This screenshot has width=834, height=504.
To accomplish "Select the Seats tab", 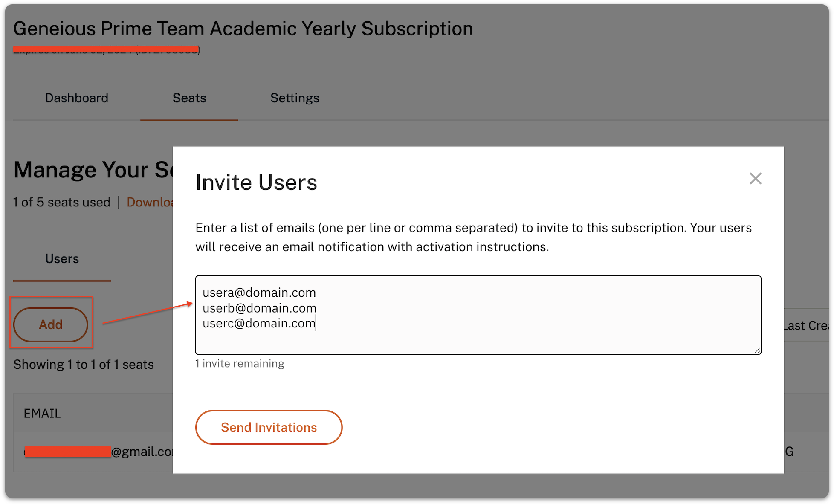I will pos(189,98).
